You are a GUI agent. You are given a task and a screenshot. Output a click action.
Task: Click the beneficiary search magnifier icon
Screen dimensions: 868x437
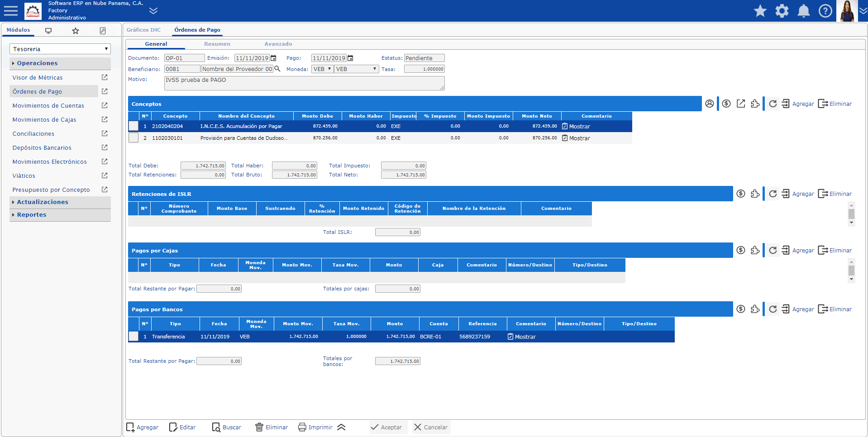[277, 69]
